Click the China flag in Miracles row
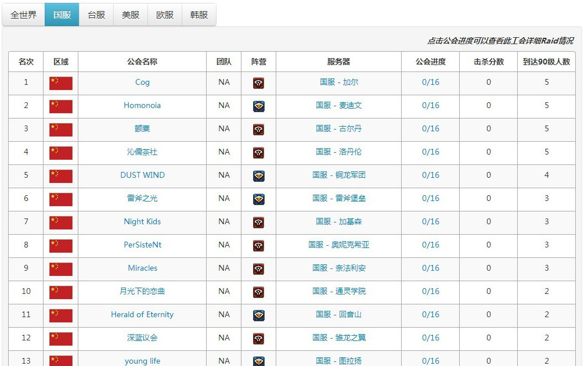 tap(61, 269)
